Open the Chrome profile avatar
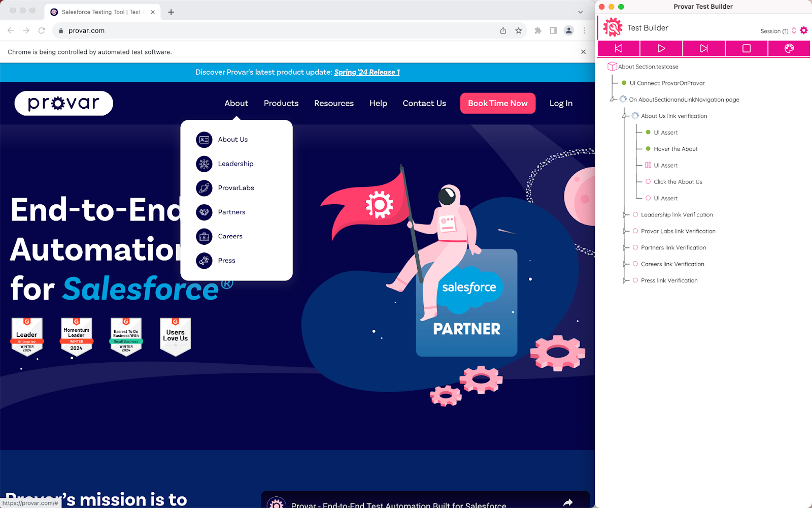Screen dimensions: 812x508 pos(569,30)
